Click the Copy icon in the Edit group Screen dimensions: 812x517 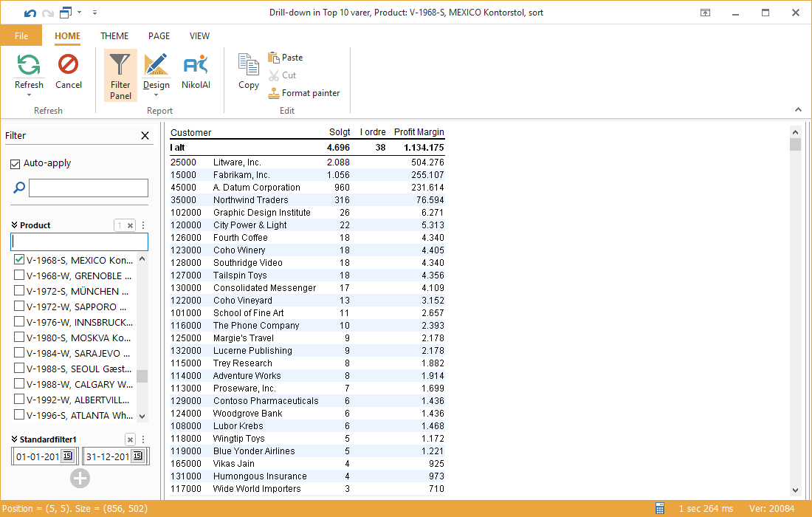pos(249,65)
